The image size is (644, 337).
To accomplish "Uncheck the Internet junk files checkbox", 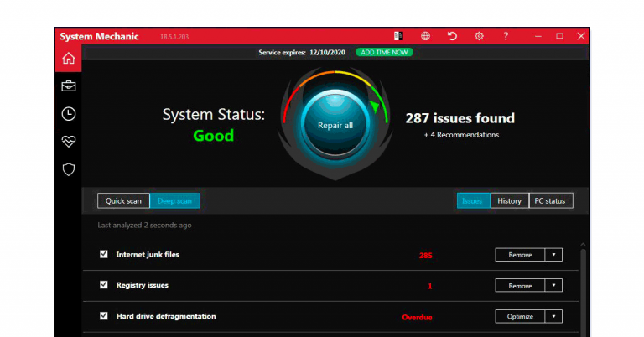I will click(104, 254).
